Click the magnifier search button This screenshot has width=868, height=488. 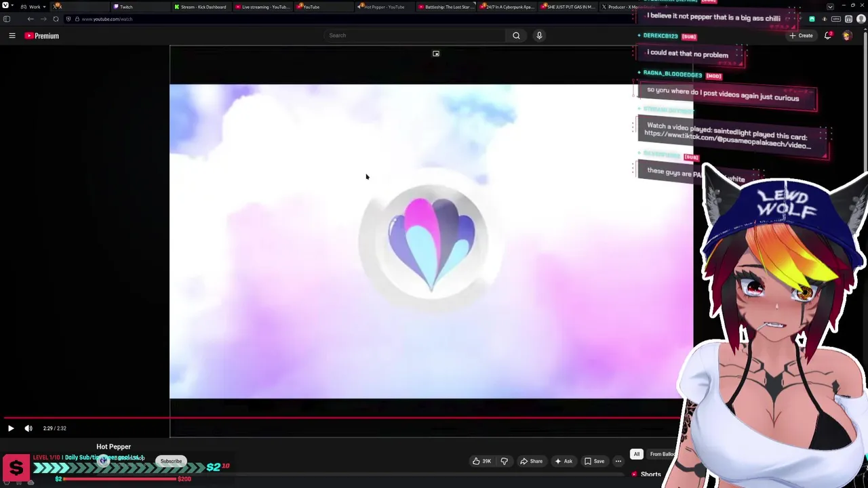[516, 35]
